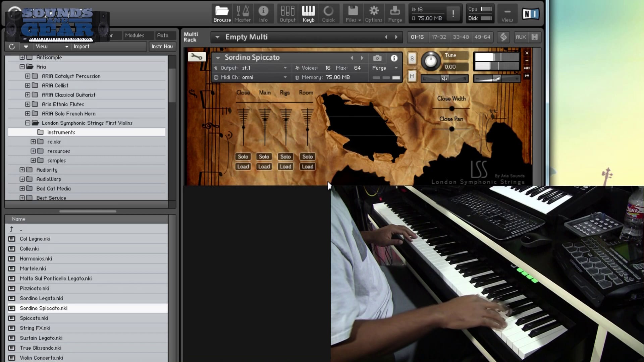
Task: Select the 17-32 rack page
Action: [439, 37]
